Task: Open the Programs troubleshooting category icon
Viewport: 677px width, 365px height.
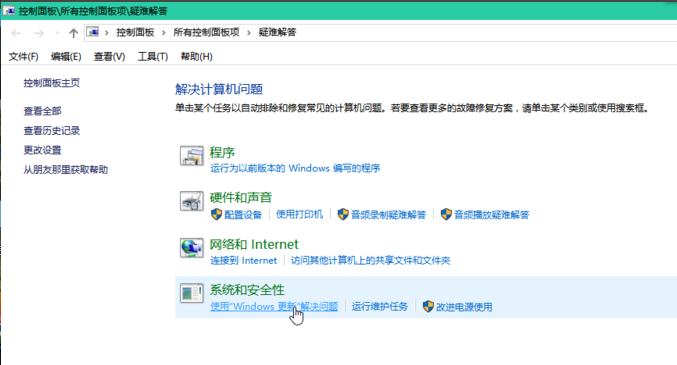Action: 192,156
